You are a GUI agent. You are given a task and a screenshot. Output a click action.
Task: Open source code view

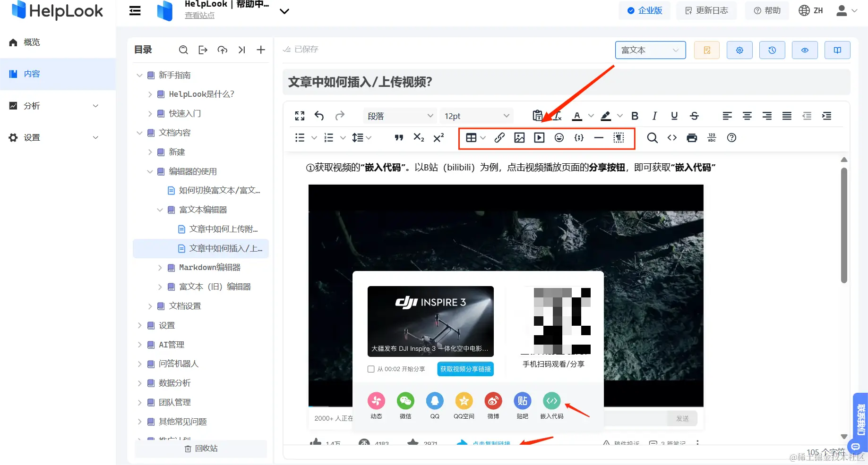click(672, 137)
